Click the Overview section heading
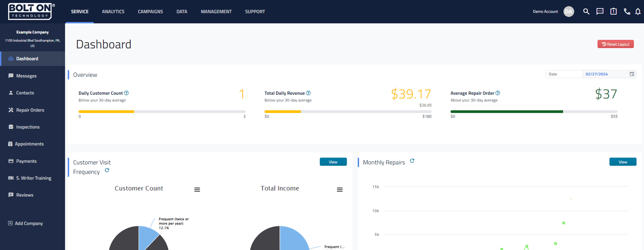 pos(85,75)
